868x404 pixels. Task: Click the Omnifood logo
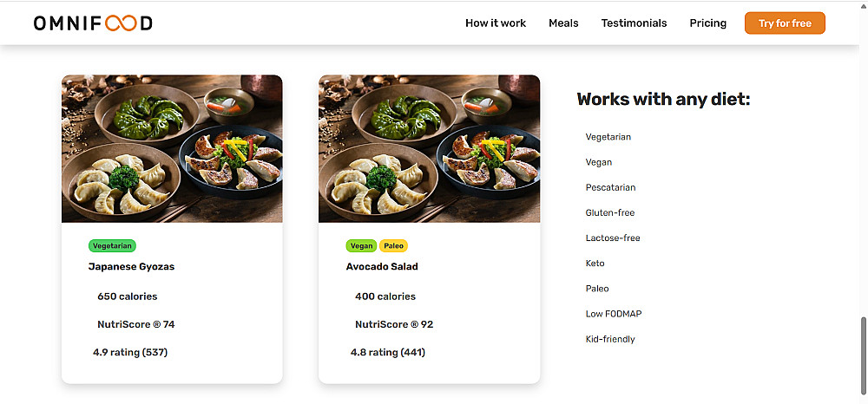pos(93,23)
